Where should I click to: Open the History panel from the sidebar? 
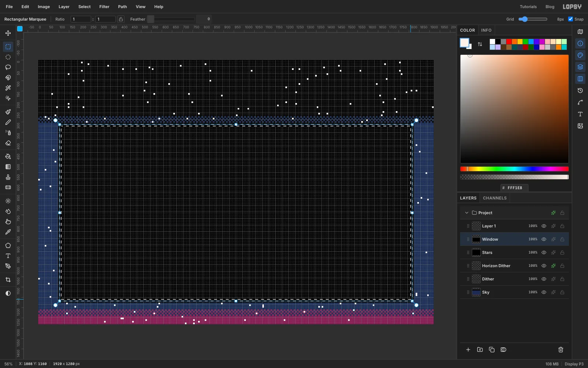[580, 91]
